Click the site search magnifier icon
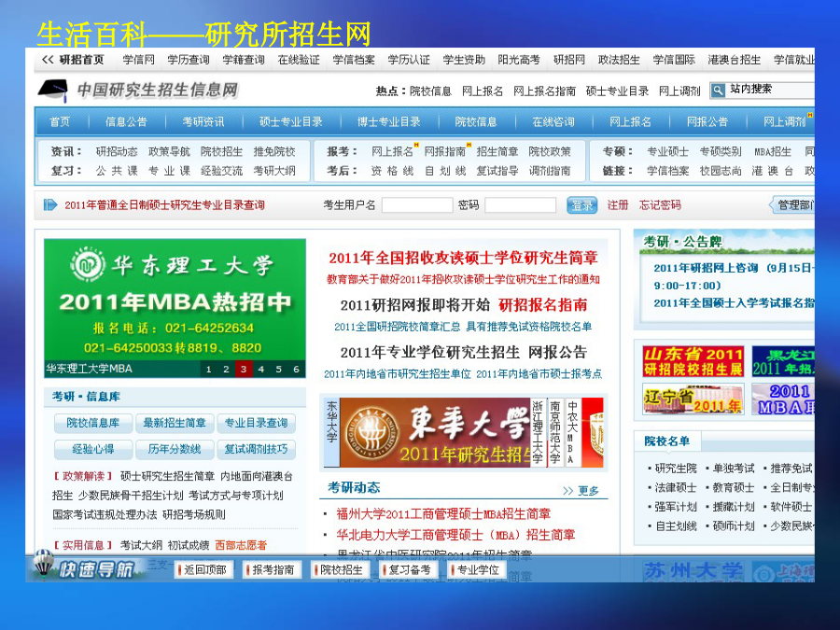This screenshot has width=840, height=630. coord(718,90)
